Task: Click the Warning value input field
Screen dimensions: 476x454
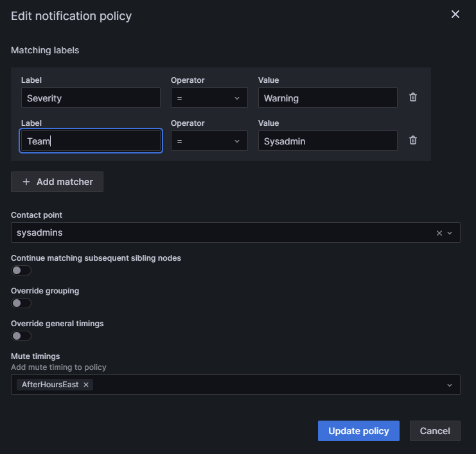Action: (328, 98)
